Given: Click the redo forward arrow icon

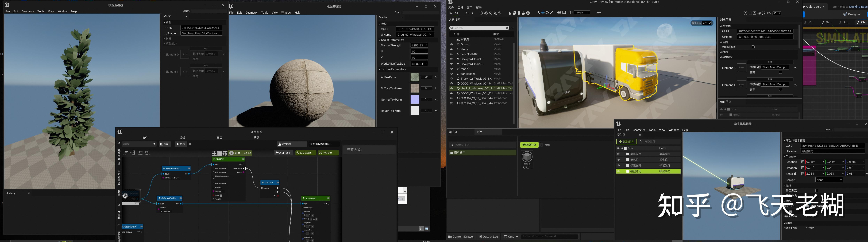Looking at the screenshot, I should (x=471, y=13).
